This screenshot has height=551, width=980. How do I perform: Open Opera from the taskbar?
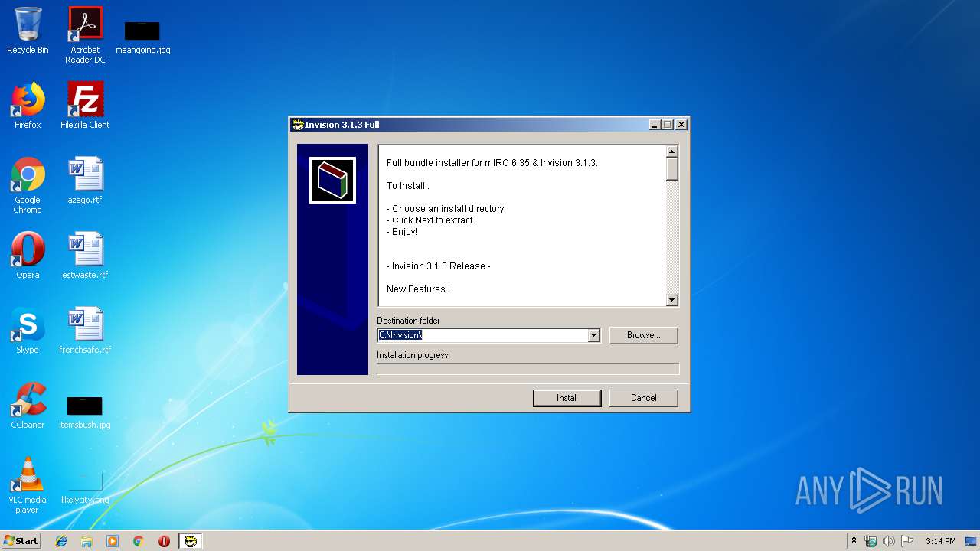[164, 541]
